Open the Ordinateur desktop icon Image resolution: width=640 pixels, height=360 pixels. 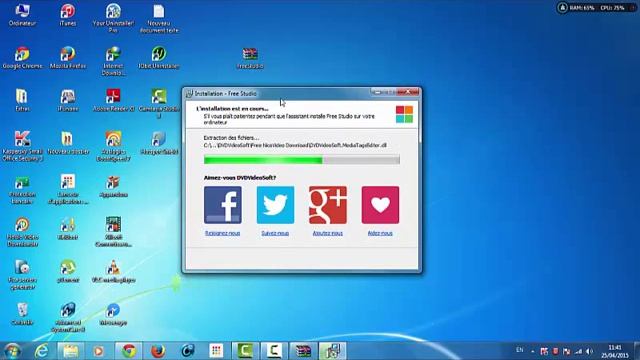(x=22, y=15)
